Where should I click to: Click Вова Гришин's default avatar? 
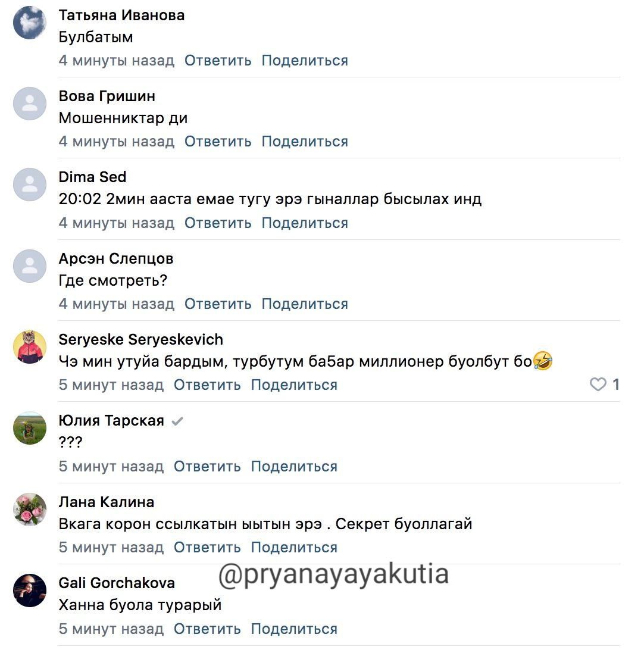[x=30, y=104]
